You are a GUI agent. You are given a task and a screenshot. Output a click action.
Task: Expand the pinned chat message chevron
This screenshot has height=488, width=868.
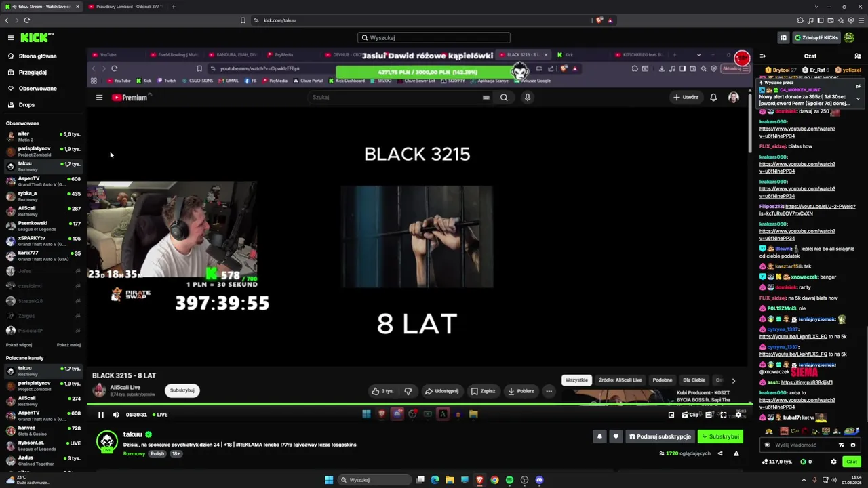858,99
